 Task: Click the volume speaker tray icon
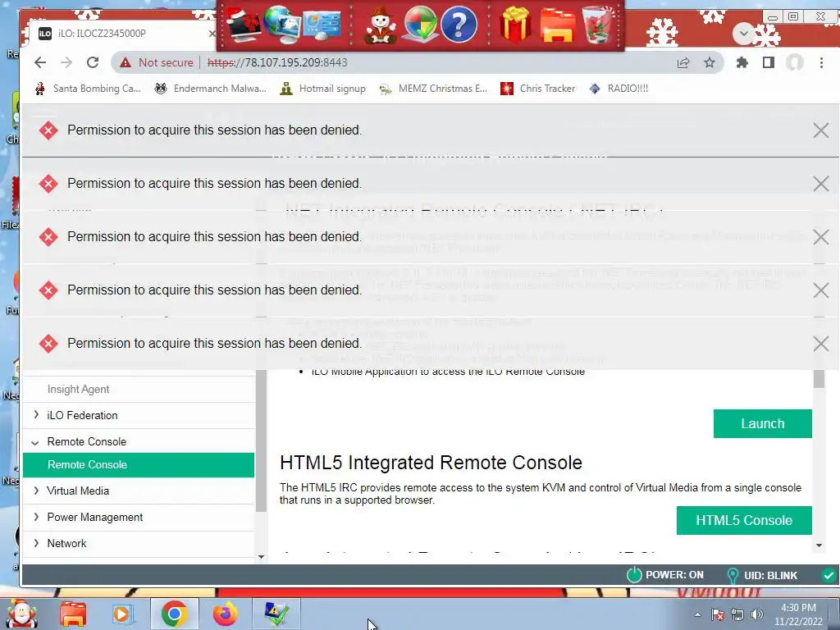tap(757, 614)
